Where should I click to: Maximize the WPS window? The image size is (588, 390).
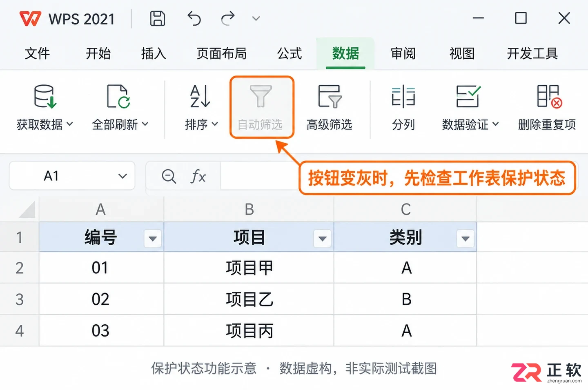click(x=521, y=18)
